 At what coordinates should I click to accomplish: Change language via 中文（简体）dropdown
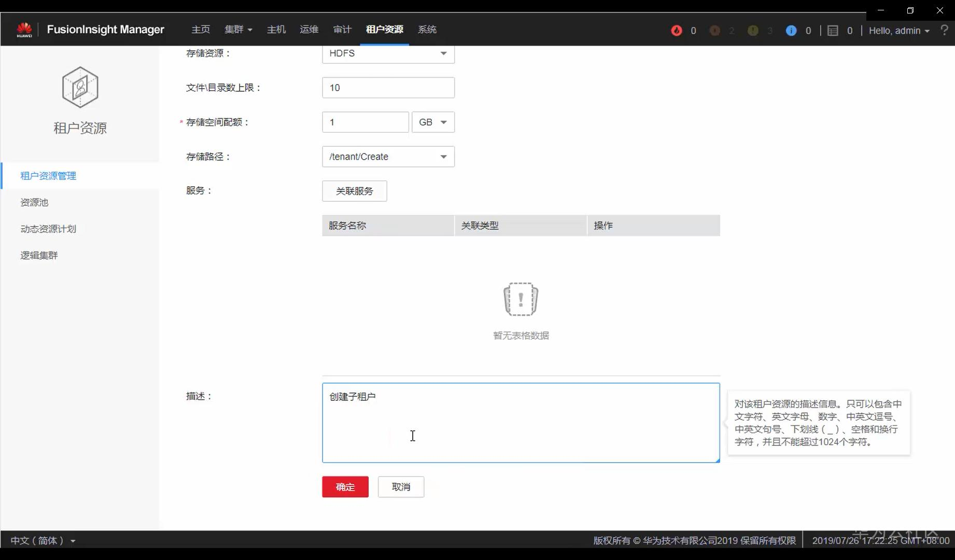click(43, 540)
